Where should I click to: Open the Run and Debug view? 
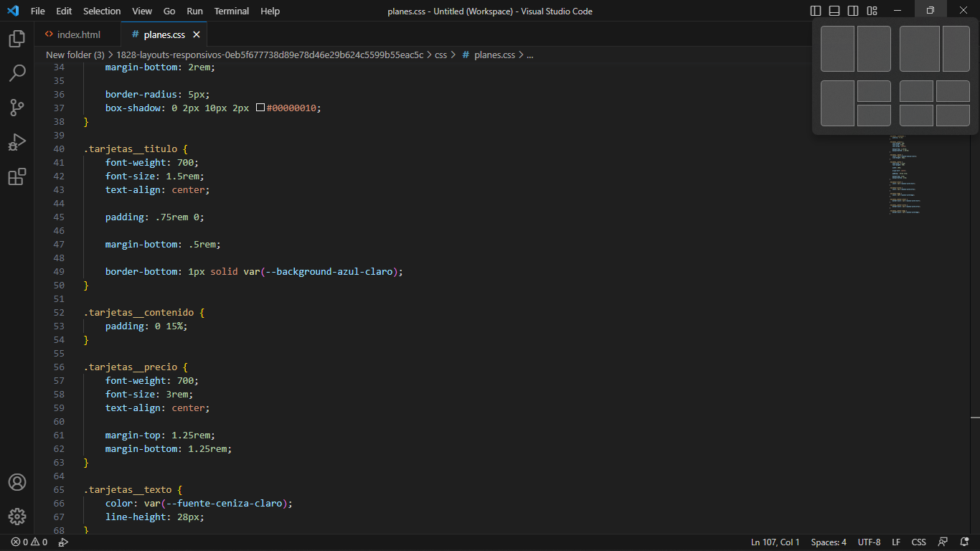(17, 142)
